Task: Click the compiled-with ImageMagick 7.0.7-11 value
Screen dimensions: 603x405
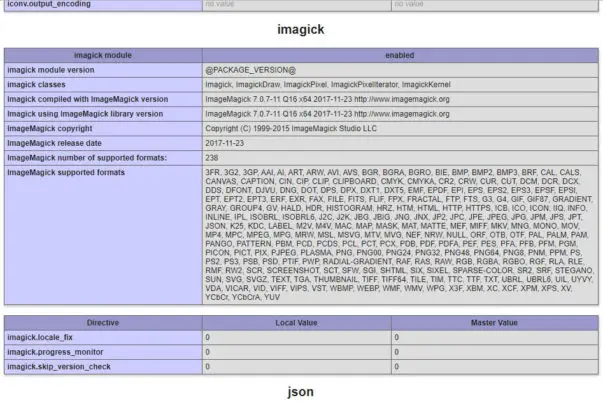Action: click(x=327, y=99)
